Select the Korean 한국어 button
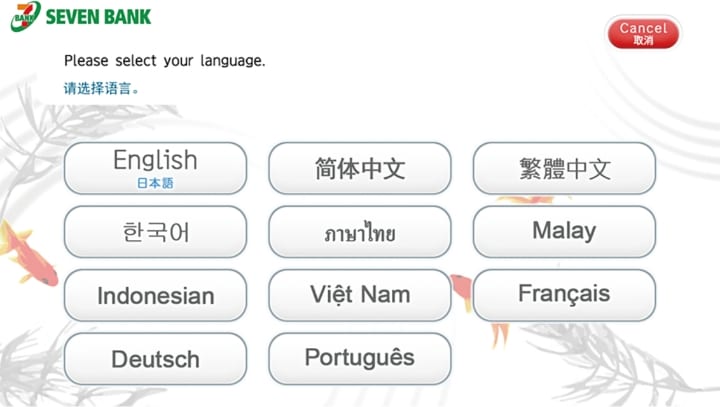This screenshot has width=720, height=407. 155,232
